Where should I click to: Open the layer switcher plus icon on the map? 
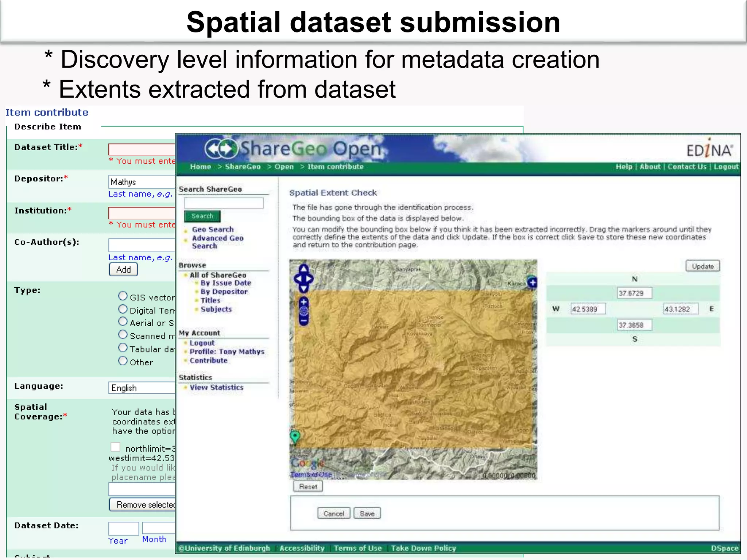533,282
